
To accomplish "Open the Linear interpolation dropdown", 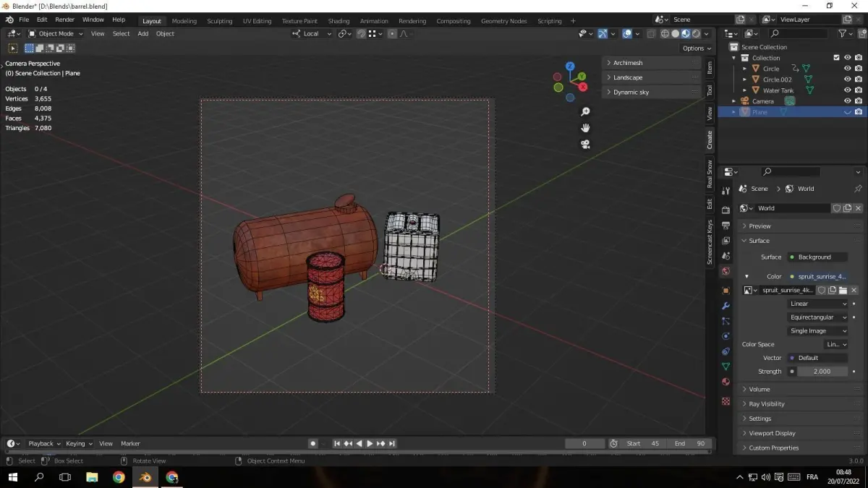I will point(817,304).
